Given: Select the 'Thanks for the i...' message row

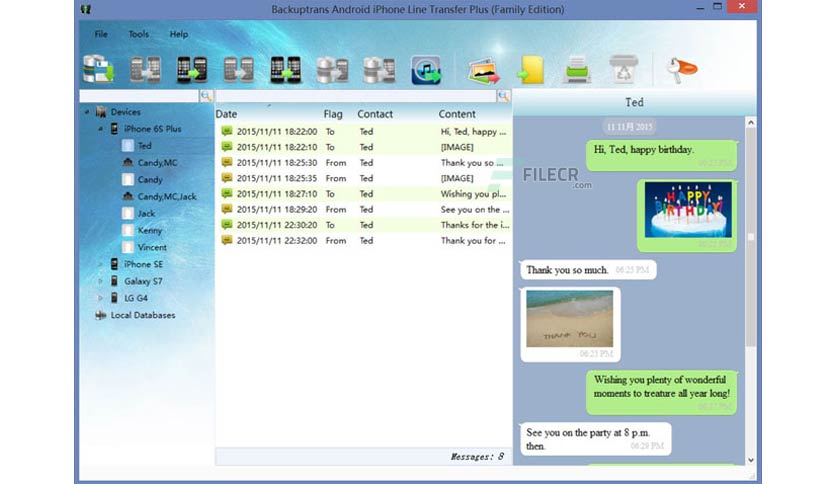Looking at the screenshot, I should click(x=364, y=225).
